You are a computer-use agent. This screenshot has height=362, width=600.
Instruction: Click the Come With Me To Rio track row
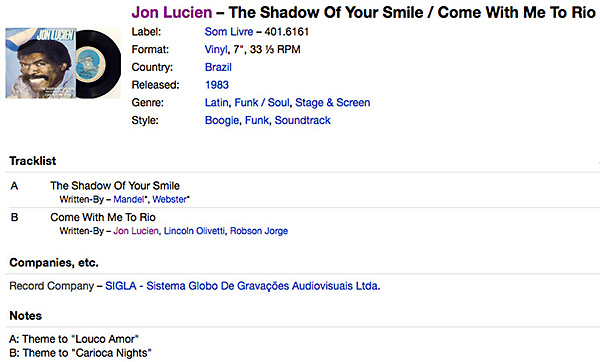[303, 223]
